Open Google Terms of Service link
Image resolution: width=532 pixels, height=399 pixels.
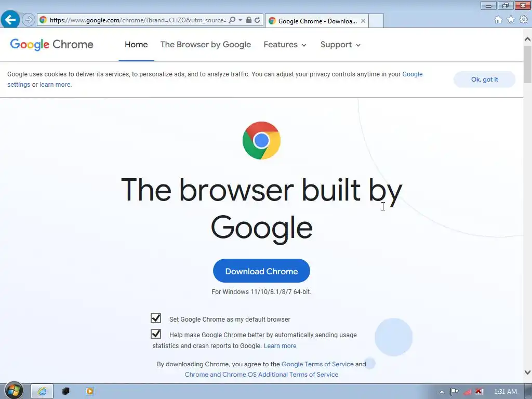[317, 364]
